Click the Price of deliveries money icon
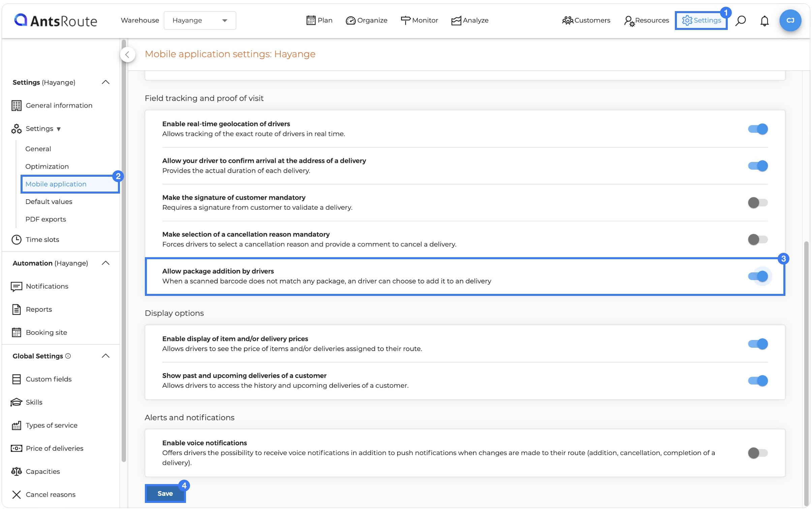Screen dimensions: 812x511 tap(16, 448)
